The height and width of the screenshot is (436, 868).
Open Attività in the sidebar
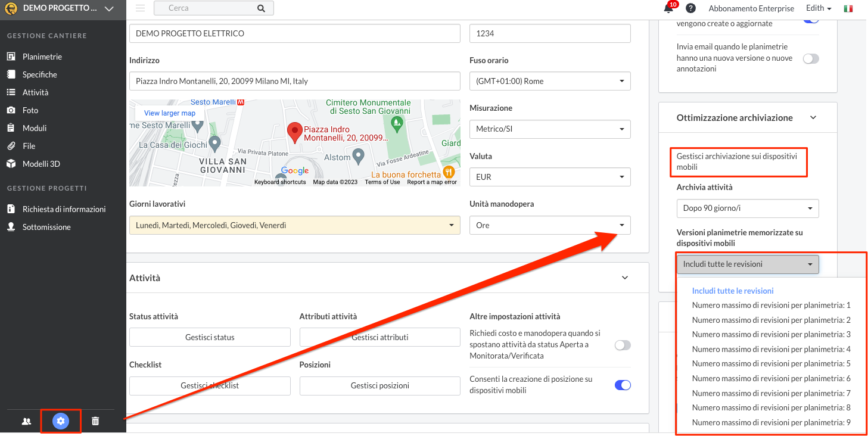(36, 92)
